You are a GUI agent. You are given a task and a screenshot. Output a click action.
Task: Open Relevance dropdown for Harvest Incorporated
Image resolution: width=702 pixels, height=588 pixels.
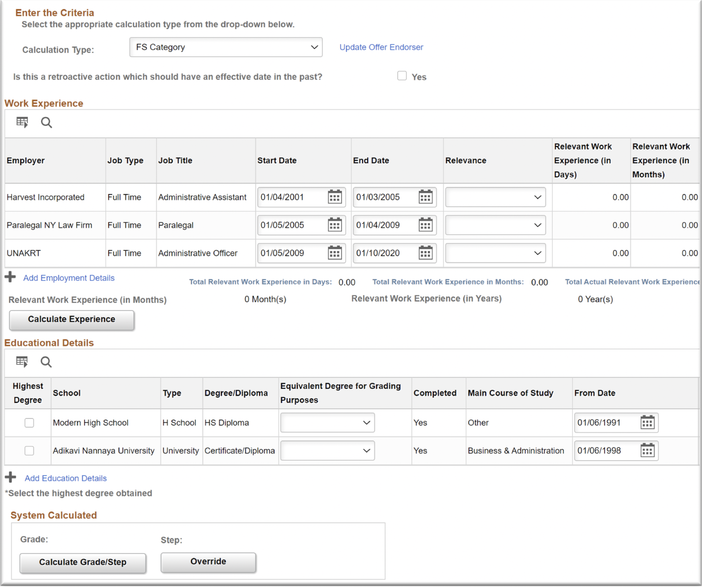click(495, 197)
